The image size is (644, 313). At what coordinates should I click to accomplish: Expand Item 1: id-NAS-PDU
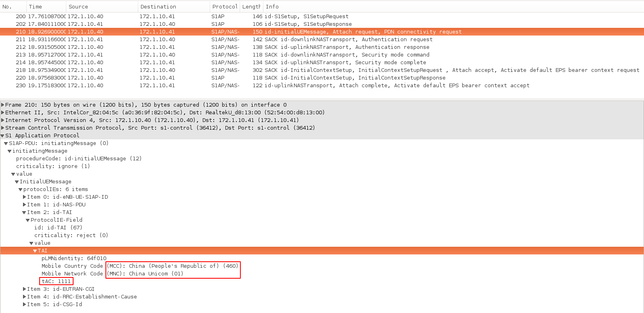(x=25, y=205)
